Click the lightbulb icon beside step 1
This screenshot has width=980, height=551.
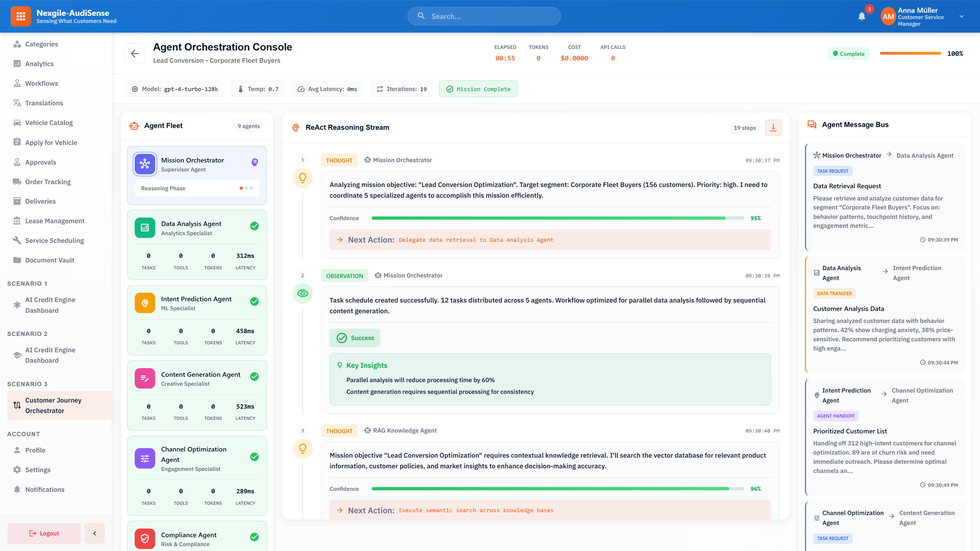302,178
